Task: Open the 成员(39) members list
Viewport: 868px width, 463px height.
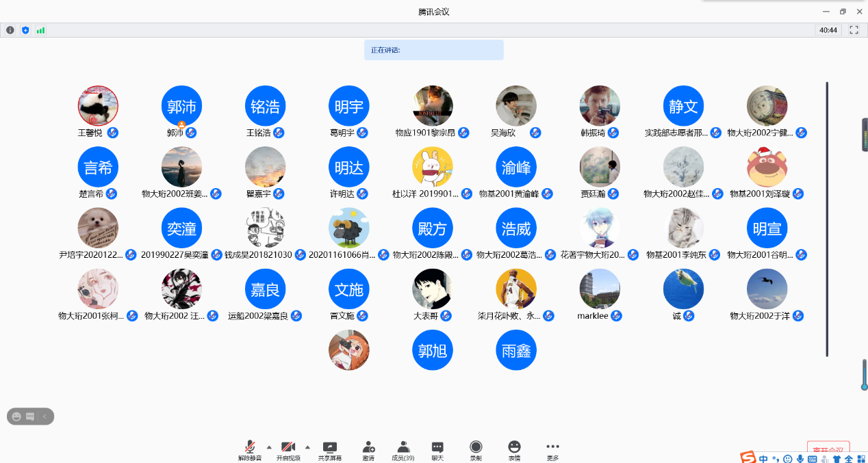Action: (403, 447)
